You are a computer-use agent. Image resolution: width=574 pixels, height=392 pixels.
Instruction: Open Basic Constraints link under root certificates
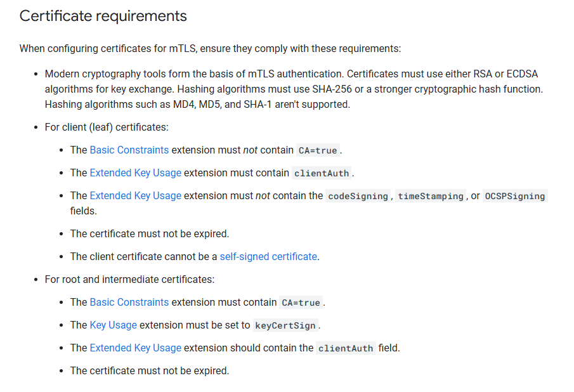click(129, 303)
